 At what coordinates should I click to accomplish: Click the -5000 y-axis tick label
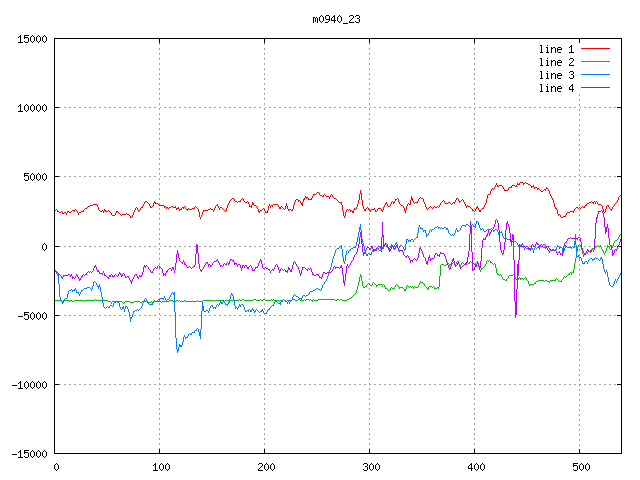click(x=32, y=315)
